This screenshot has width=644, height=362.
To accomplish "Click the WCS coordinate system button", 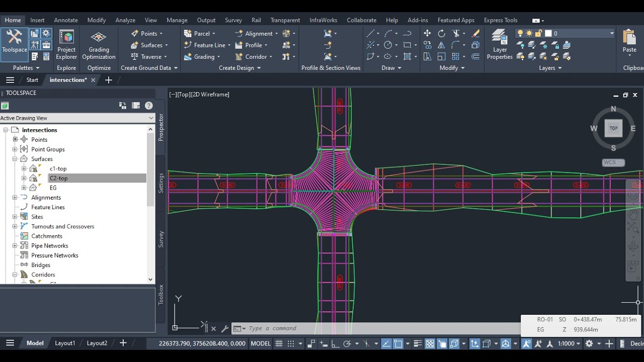I will click(x=613, y=162).
